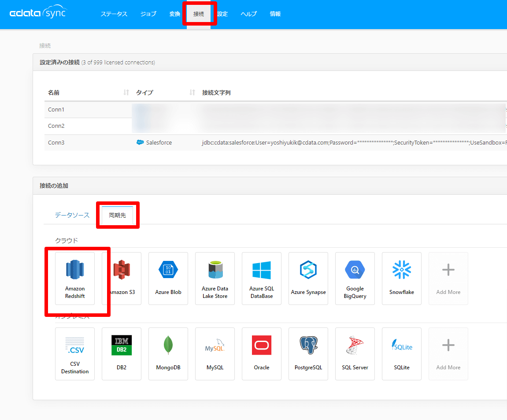The height and width of the screenshot is (420, 507).
Task: Select the Amazon S3 destination tile
Action: (122, 278)
